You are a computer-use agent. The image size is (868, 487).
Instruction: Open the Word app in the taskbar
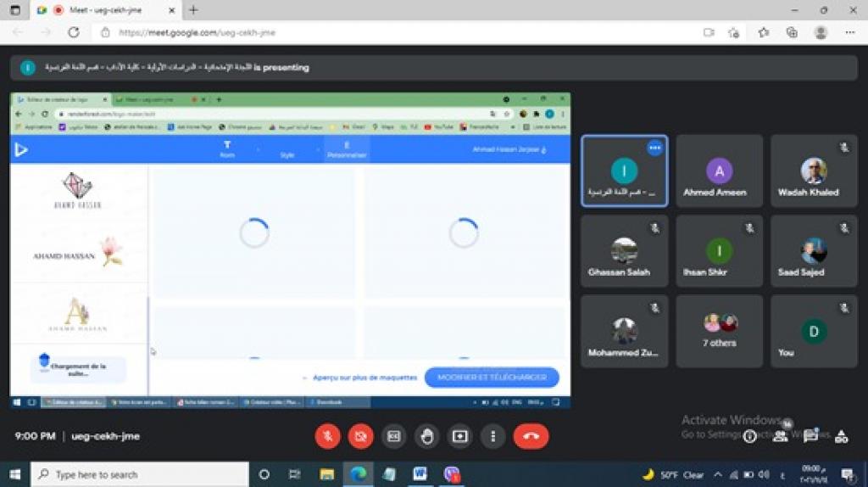tap(420, 474)
